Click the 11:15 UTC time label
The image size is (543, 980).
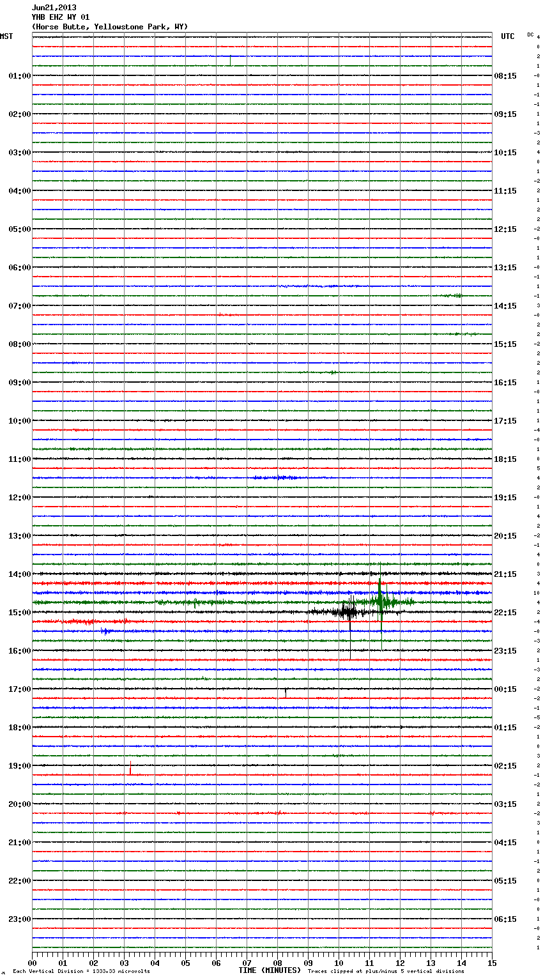click(505, 191)
